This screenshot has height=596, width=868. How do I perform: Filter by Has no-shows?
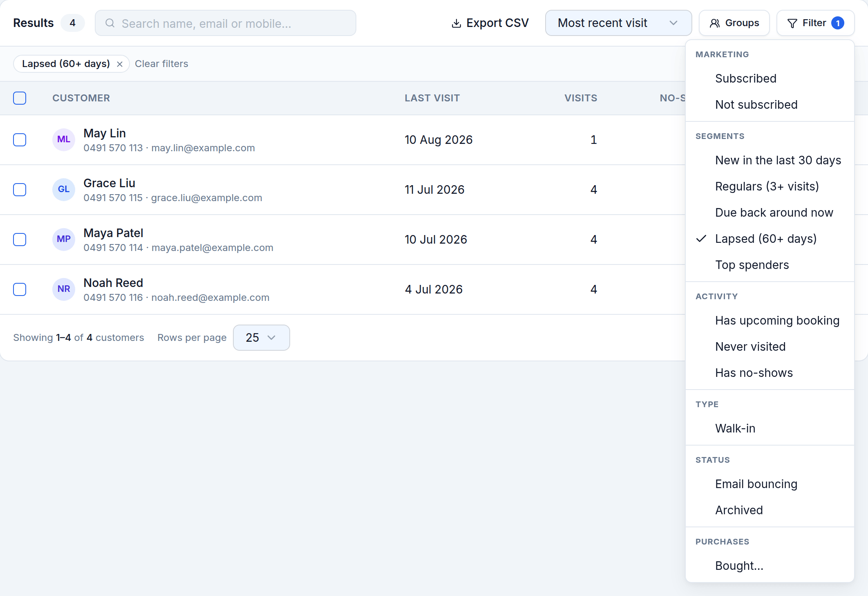coord(770,373)
